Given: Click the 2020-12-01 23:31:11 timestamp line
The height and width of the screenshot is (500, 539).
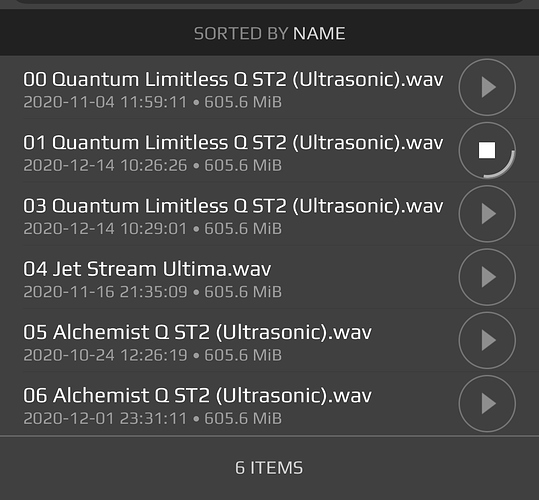Looking at the screenshot, I should (x=153, y=419).
